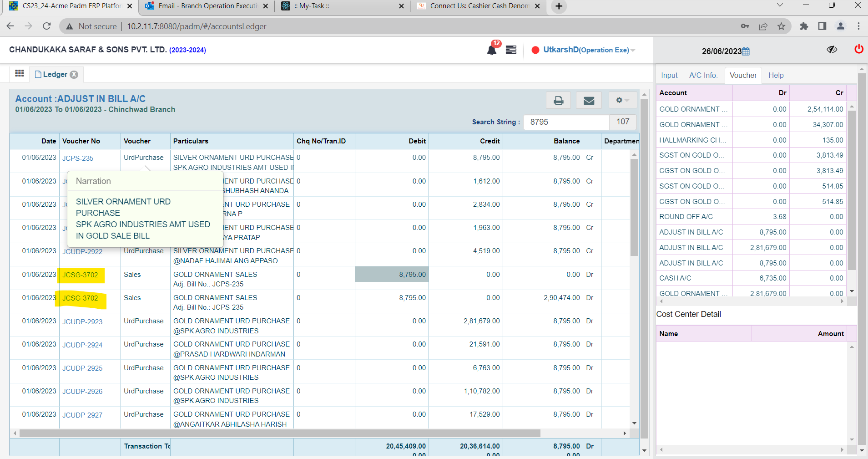
Task: Sort by Particulars column header
Action: pos(232,141)
